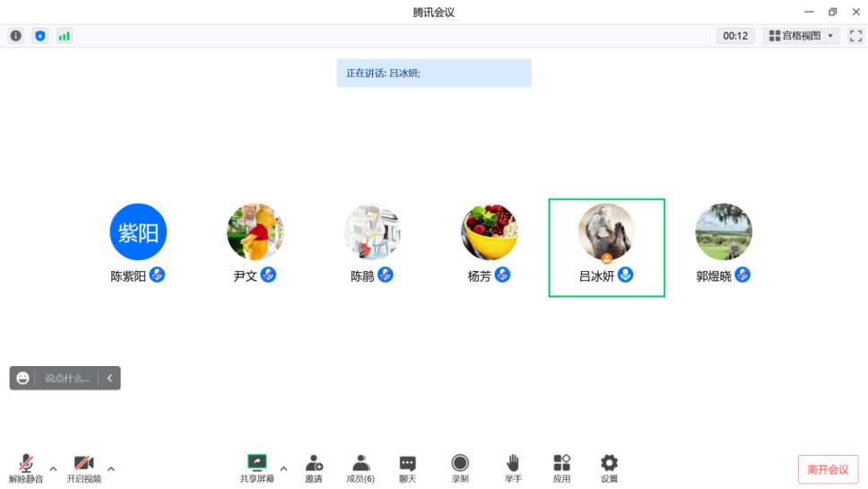The width and height of the screenshot is (868, 489).
Task: Click the red 离开会议 button
Action: click(829, 469)
